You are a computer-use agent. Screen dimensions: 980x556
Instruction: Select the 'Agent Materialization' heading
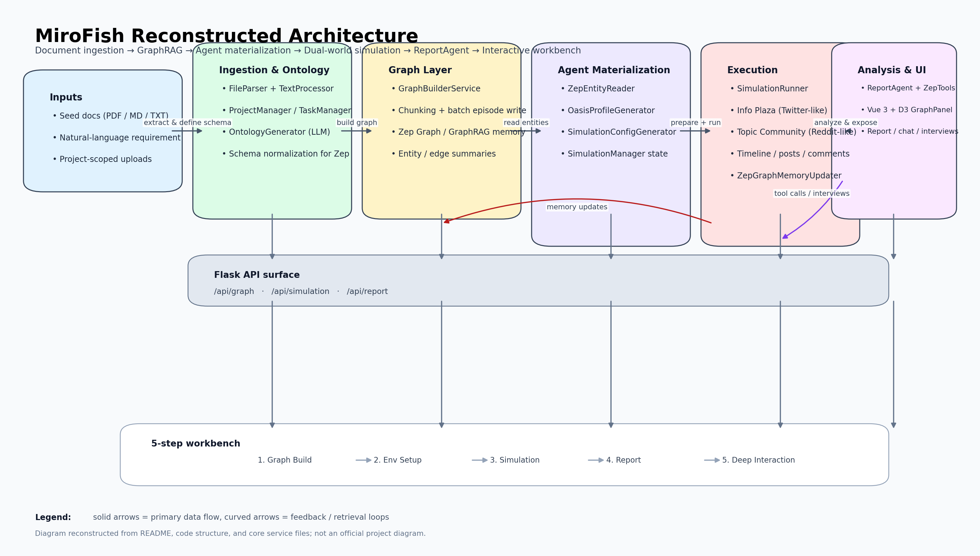(613, 70)
